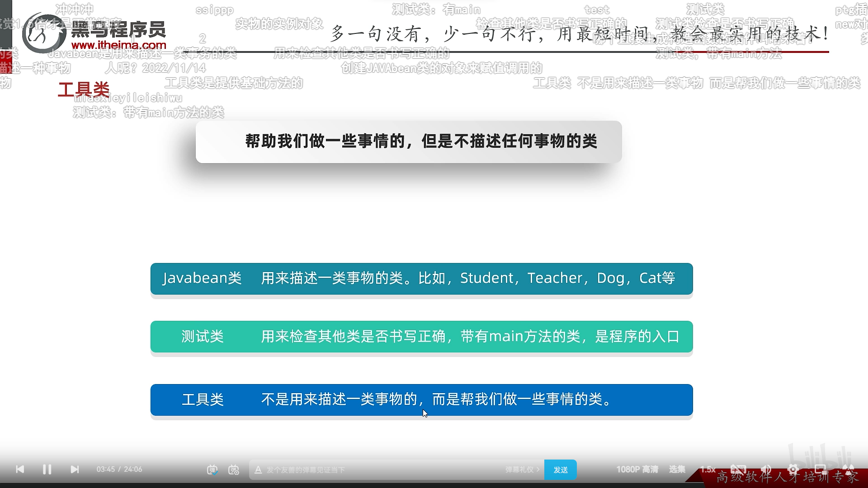The width and height of the screenshot is (868, 488).
Task: Enter picture-in-picture mode
Action: click(821, 469)
